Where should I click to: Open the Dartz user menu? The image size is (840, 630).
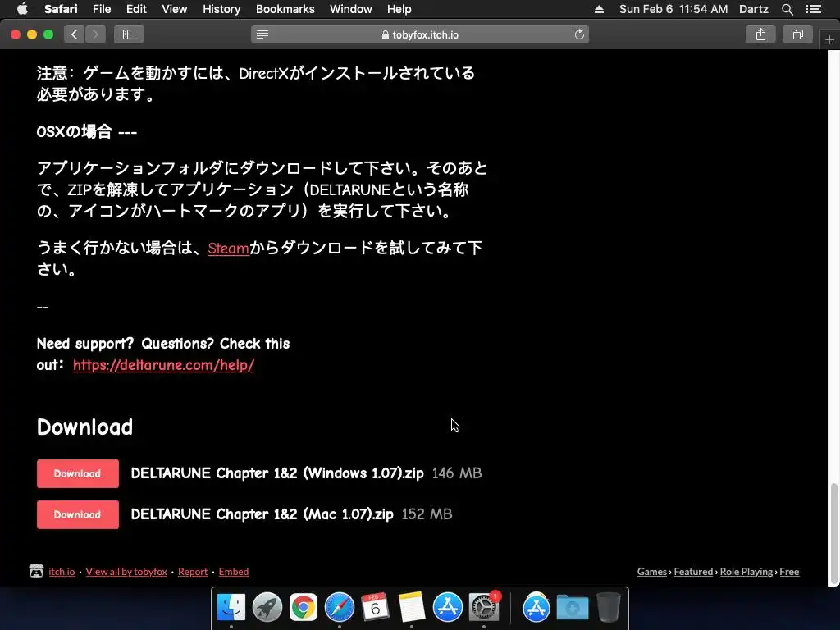click(753, 9)
